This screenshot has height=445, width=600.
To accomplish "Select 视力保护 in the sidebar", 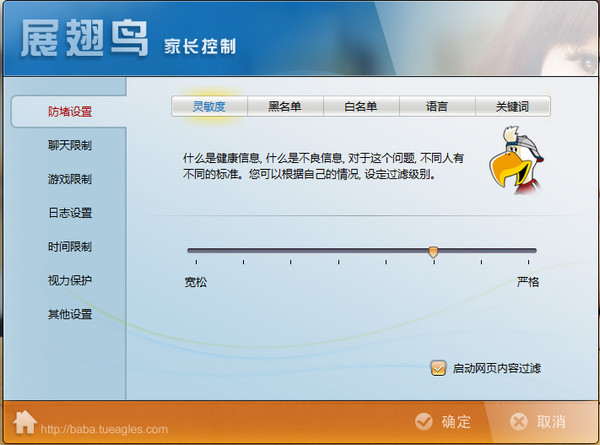I will [69, 280].
